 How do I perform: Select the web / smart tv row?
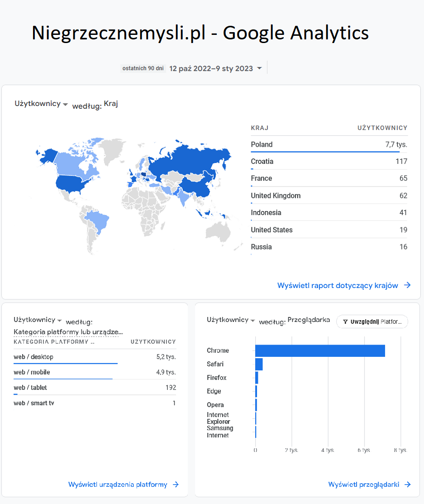click(95, 403)
